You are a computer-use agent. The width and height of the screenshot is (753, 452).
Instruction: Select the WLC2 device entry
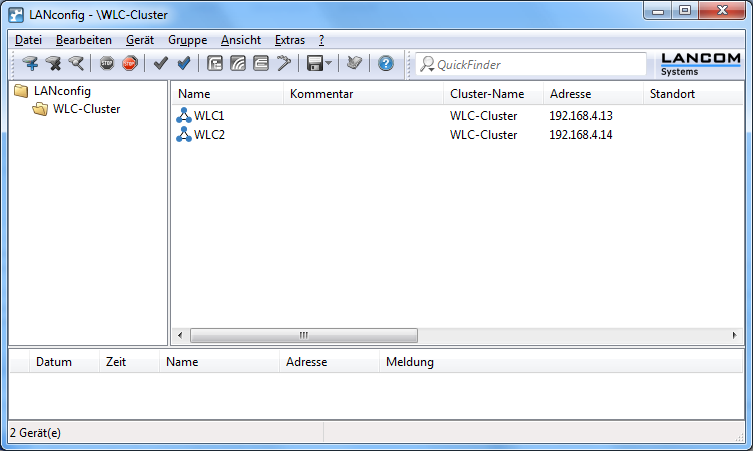209,135
